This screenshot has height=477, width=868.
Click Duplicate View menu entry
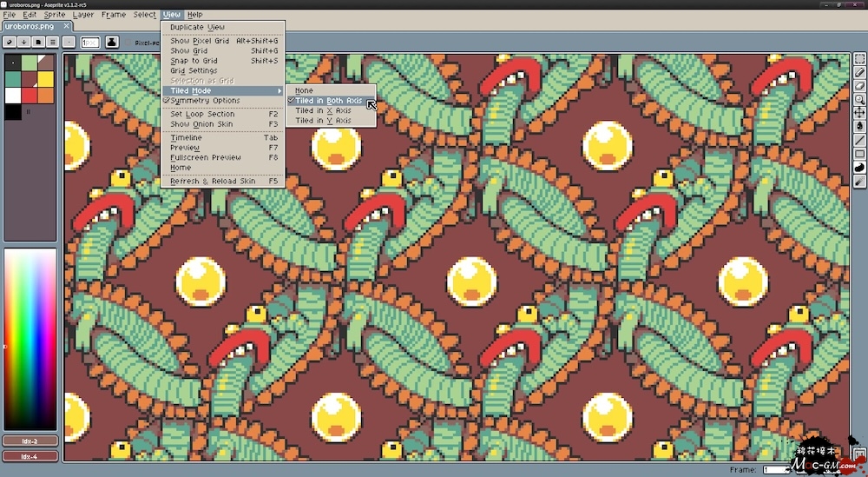[x=197, y=28]
